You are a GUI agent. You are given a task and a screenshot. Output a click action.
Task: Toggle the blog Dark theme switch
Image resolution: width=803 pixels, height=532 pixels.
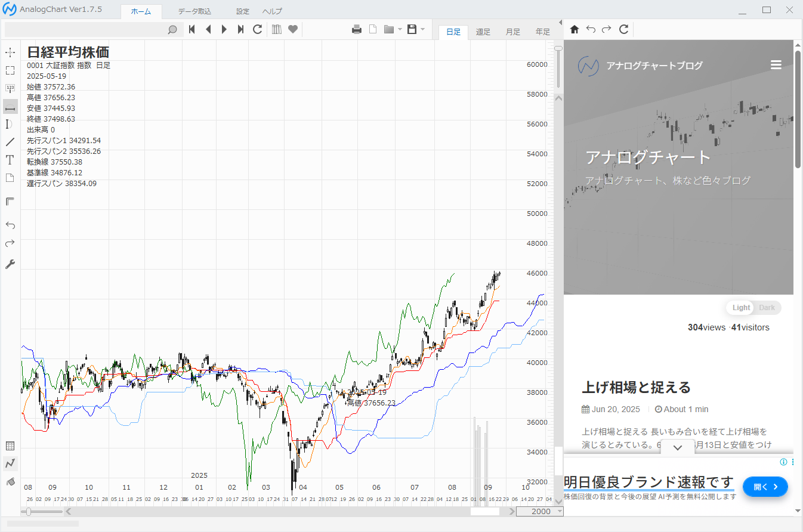tap(767, 308)
